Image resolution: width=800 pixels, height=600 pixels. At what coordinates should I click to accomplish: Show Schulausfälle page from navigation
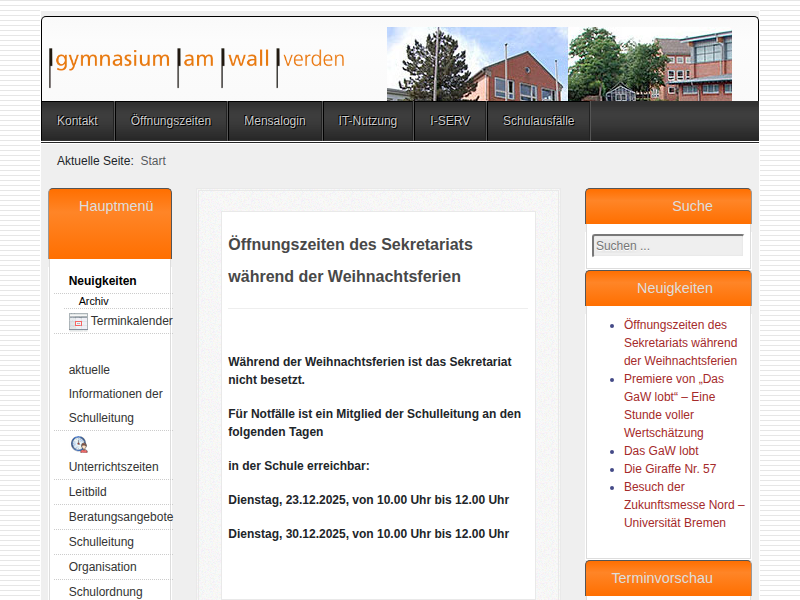click(x=538, y=121)
